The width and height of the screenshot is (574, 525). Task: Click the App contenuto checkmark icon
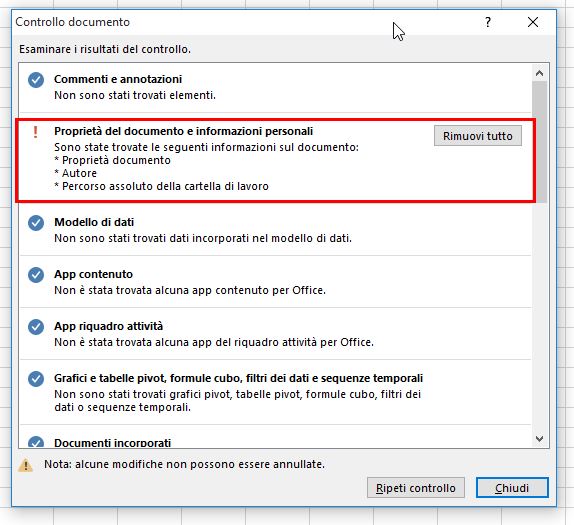click(36, 275)
